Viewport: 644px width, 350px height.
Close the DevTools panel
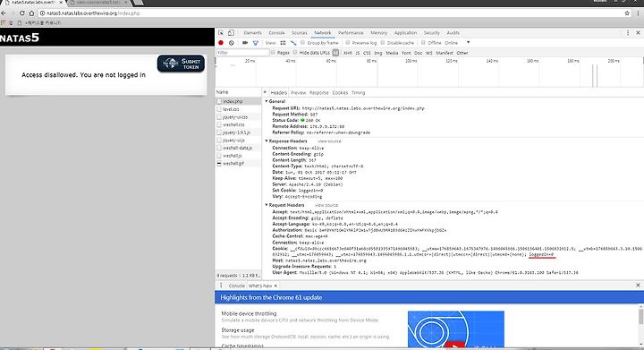(x=638, y=33)
